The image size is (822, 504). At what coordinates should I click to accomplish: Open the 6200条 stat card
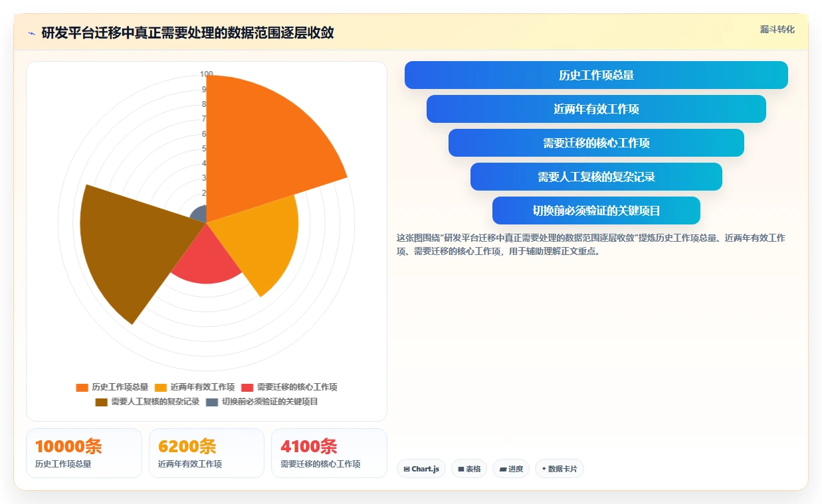click(207, 453)
